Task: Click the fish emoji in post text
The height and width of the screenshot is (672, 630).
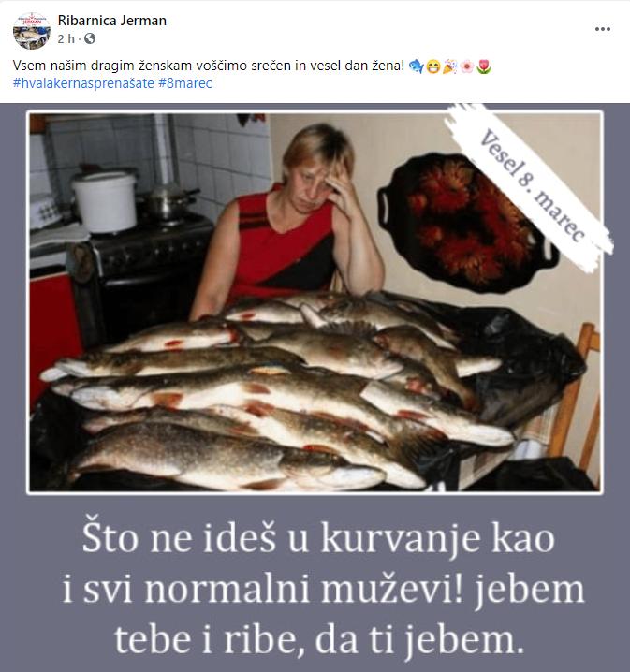Action: coord(417,66)
